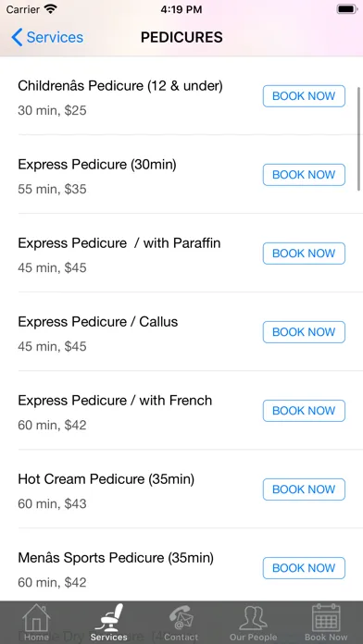Screen dimensions: 363x644
Task: Go back to Services list
Action: (x=47, y=37)
